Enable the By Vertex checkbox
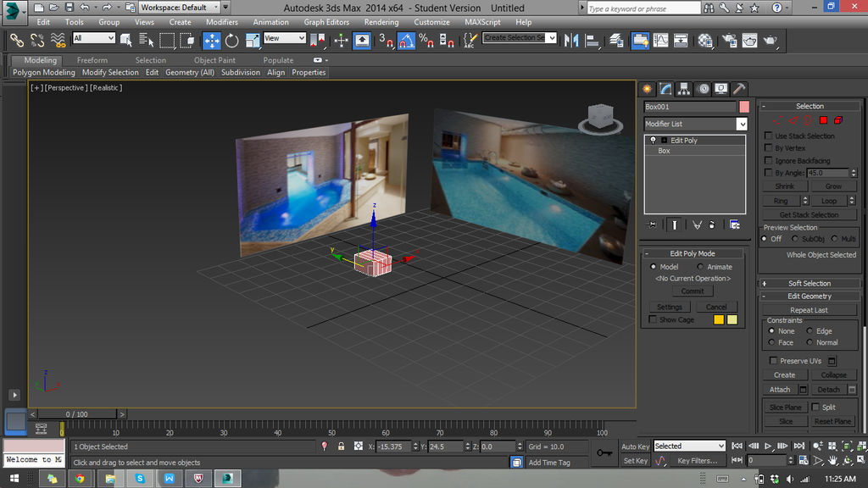Screen dimensions: 868x488 pos(768,147)
